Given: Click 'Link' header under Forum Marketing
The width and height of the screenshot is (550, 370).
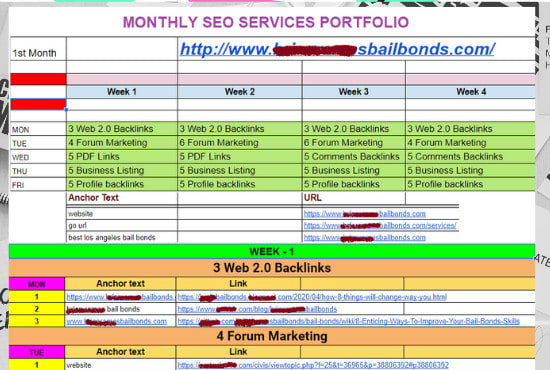Looking at the screenshot, I should click(x=238, y=351).
